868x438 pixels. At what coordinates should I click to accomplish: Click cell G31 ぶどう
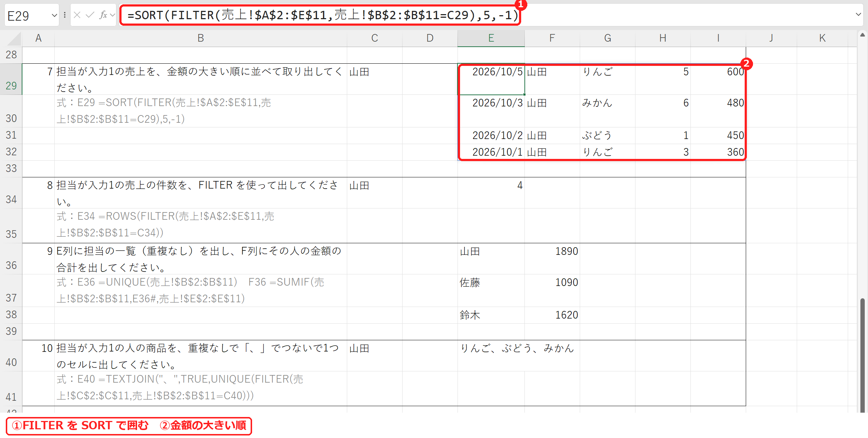608,136
